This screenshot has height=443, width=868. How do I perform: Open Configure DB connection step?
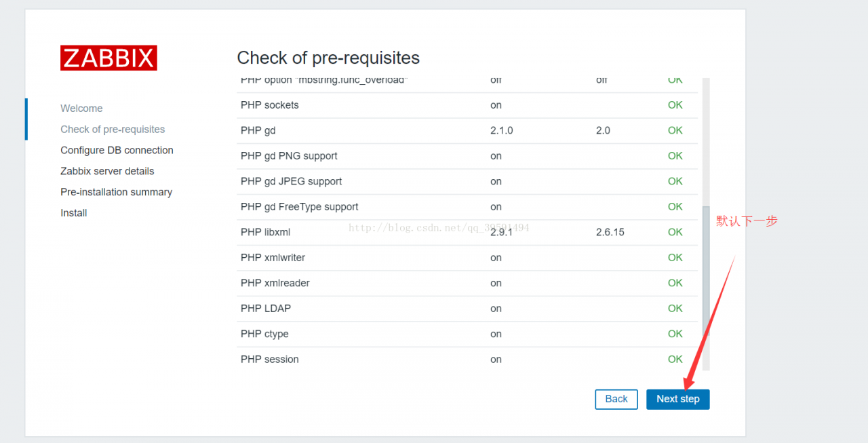pos(117,151)
